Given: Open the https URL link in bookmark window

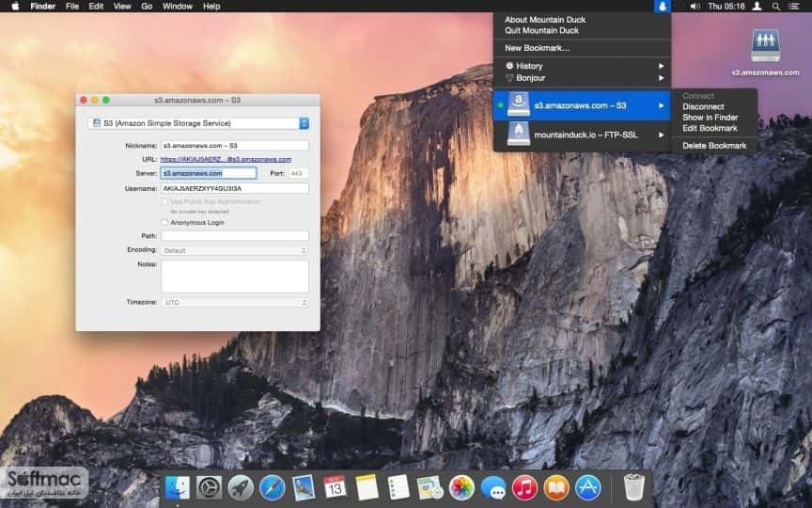Looking at the screenshot, I should pyautogui.click(x=226, y=160).
